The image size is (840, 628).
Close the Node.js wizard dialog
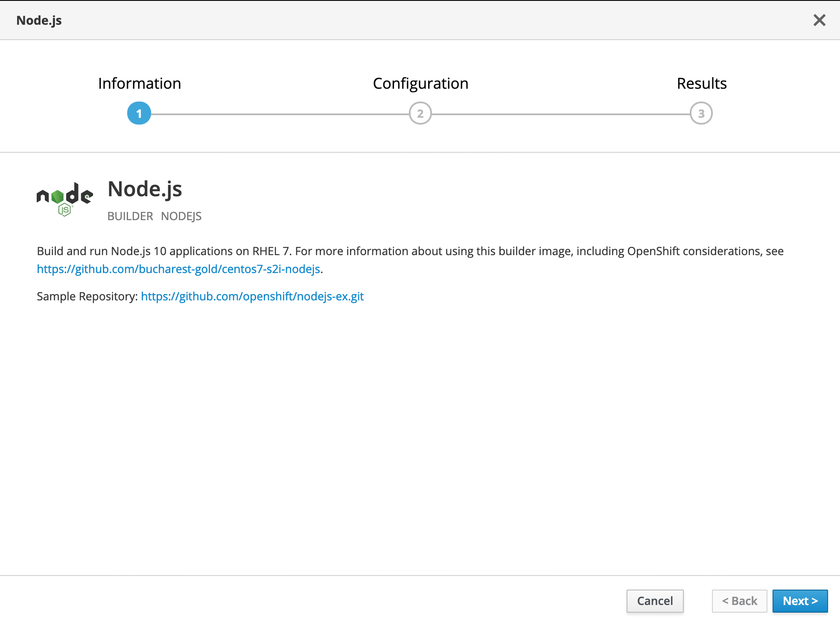819,20
